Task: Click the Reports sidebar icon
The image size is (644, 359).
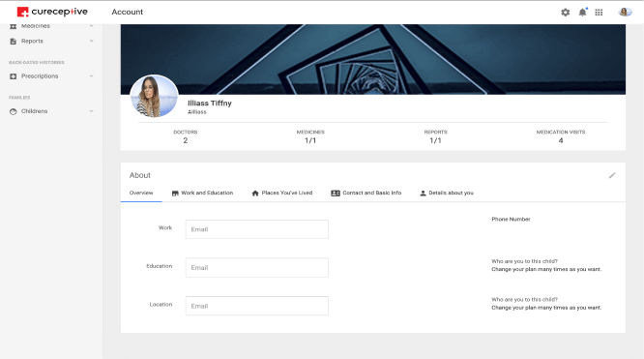Action: (14, 41)
